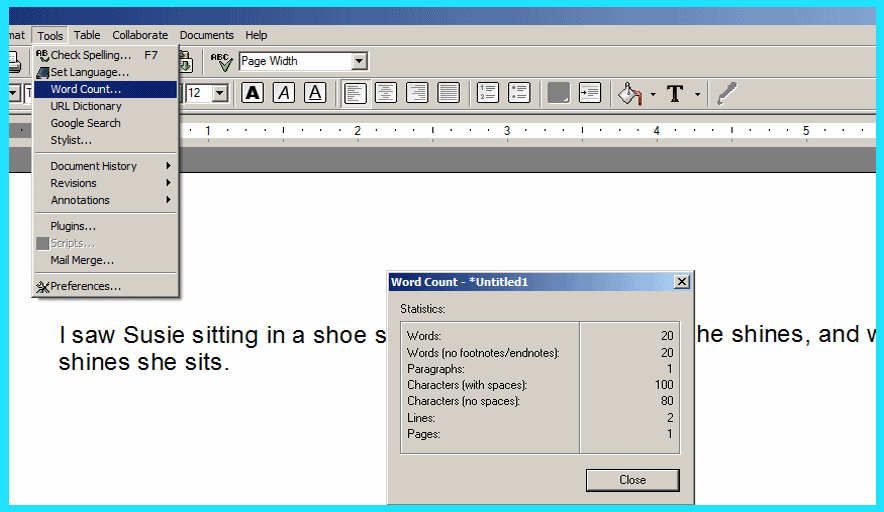Toggle bold formatting
This screenshot has width=884, height=512.
[x=253, y=93]
